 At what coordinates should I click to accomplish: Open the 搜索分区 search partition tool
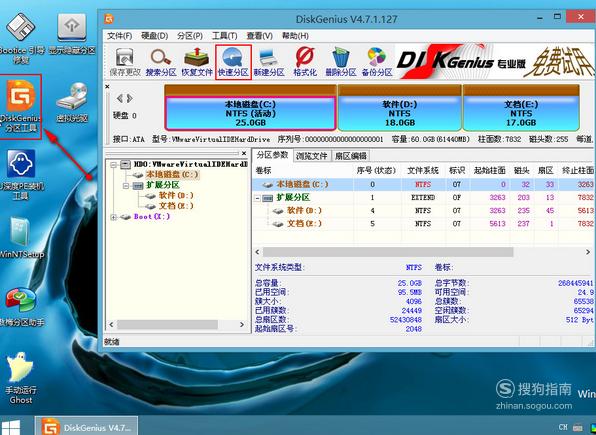click(161, 62)
